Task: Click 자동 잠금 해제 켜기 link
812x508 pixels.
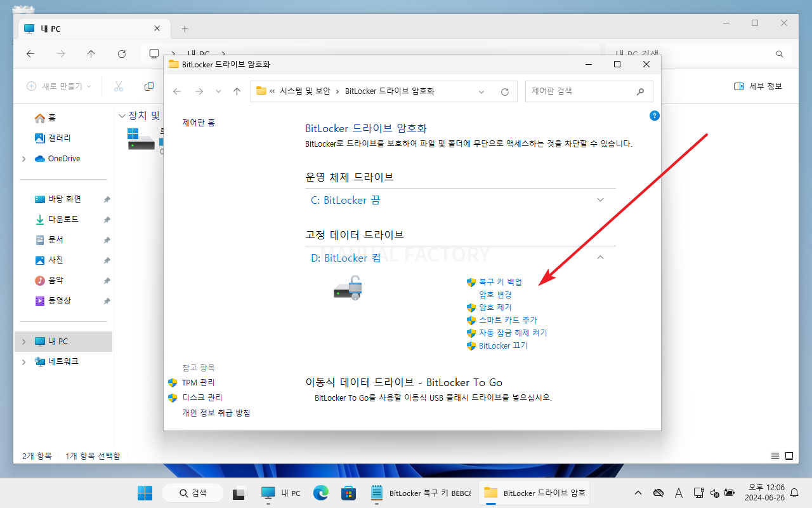Action: point(513,333)
